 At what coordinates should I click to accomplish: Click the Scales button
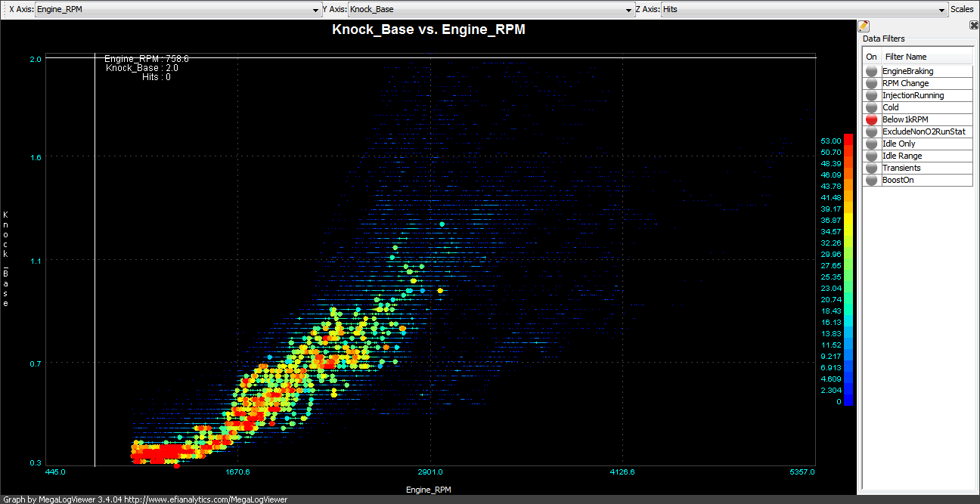point(962,10)
